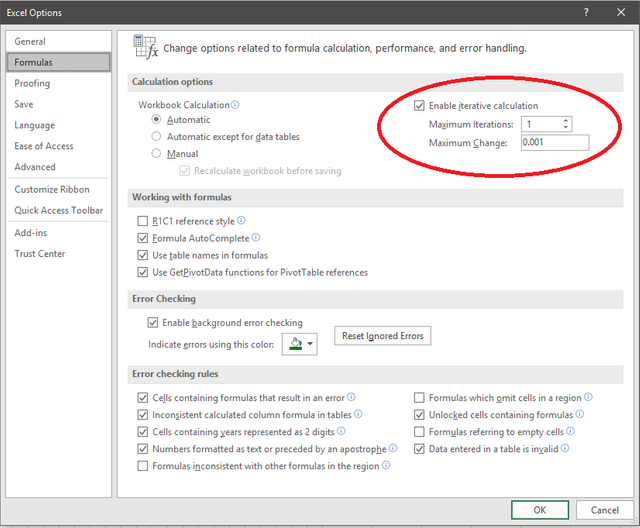Enable Formulas referring to empty cells
This screenshot has width=640, height=528.
tap(419, 432)
